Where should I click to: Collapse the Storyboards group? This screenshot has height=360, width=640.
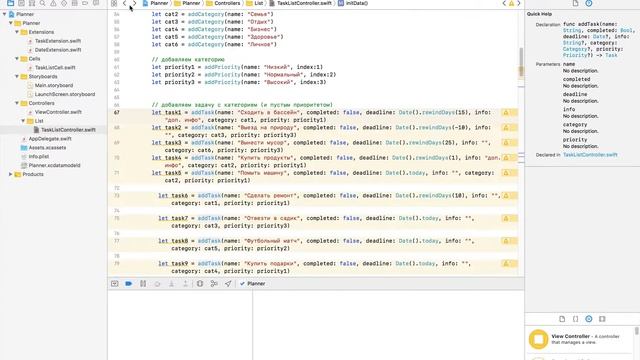pos(17,76)
